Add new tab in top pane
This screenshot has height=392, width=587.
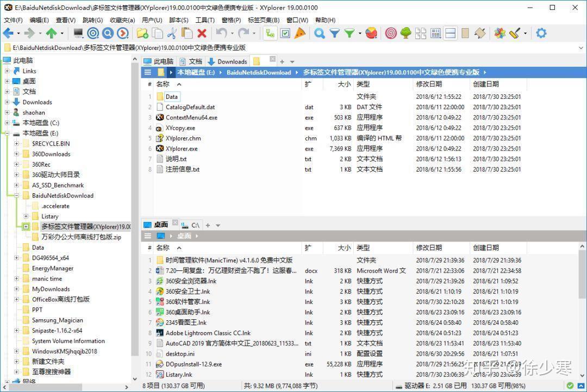click(282, 62)
